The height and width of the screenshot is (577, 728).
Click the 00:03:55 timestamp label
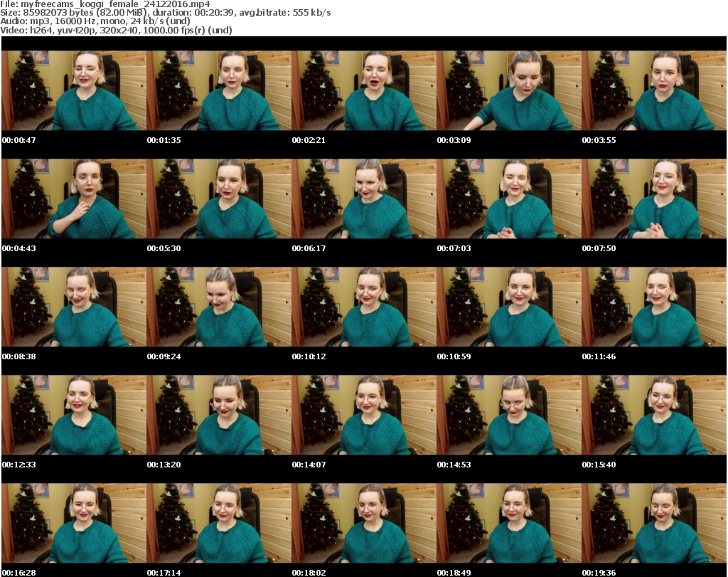(599, 140)
